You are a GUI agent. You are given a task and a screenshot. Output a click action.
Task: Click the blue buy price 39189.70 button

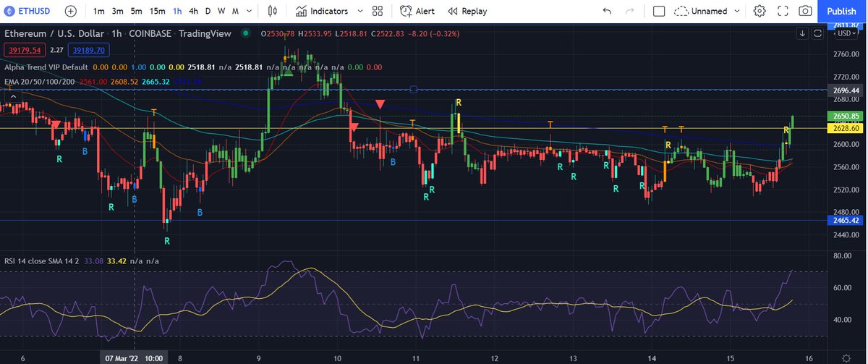88,50
